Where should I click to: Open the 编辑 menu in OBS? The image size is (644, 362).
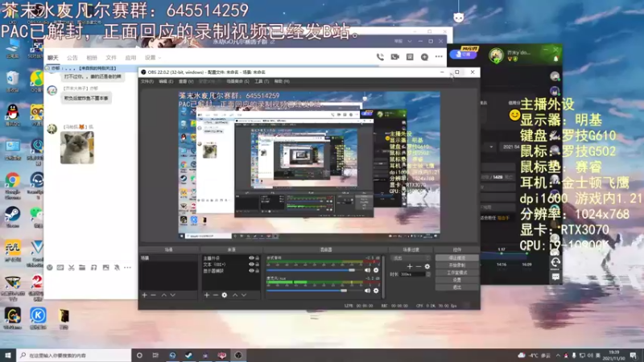click(166, 81)
